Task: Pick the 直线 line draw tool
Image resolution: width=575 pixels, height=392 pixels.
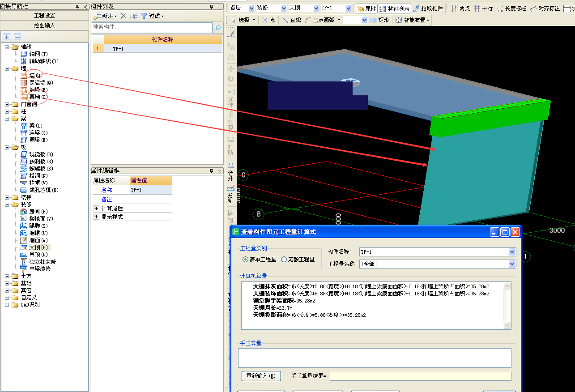Action: click(x=291, y=20)
